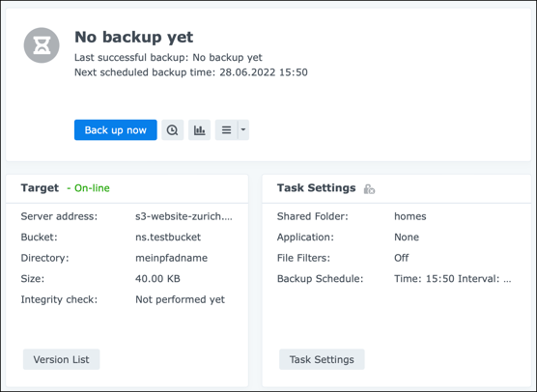The width and height of the screenshot is (537, 392).
Task: Click the Target panel heading
Action: tap(40, 188)
